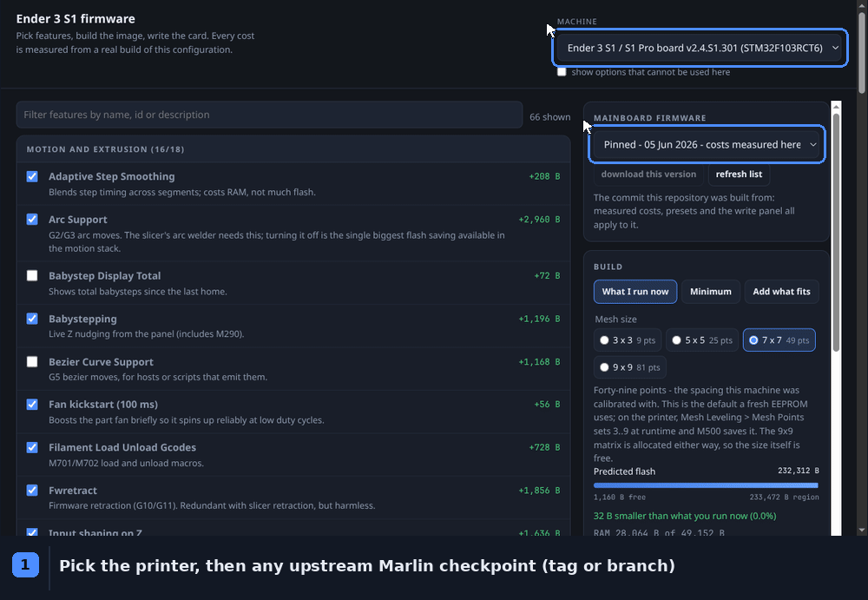This screenshot has height=600, width=868.
Task: Click '32 B smaller than what you run now'
Action: click(x=685, y=516)
